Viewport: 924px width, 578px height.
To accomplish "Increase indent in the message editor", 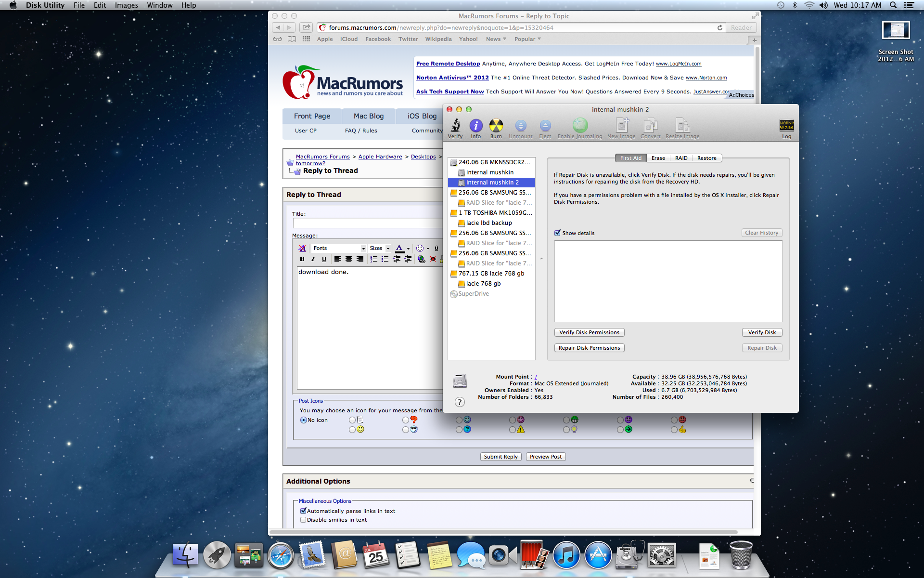I will [408, 259].
